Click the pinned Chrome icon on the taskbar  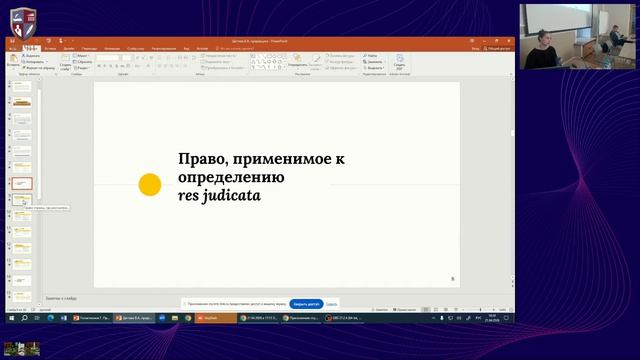pos(188,318)
